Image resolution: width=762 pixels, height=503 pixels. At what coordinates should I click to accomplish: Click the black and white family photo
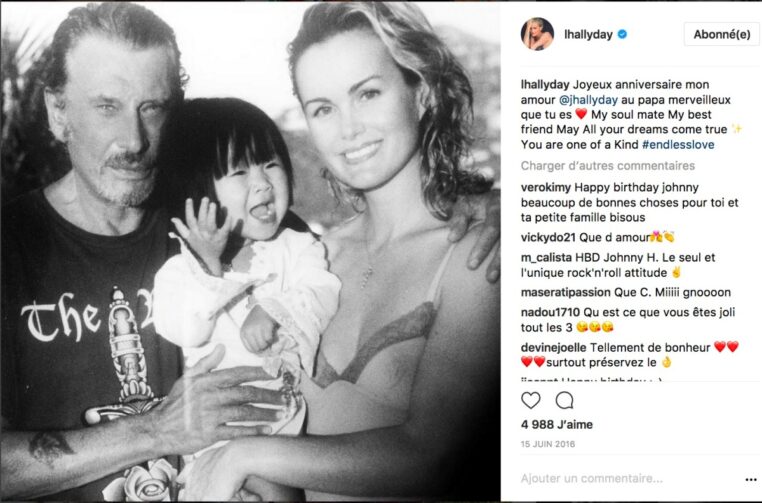pos(251,252)
